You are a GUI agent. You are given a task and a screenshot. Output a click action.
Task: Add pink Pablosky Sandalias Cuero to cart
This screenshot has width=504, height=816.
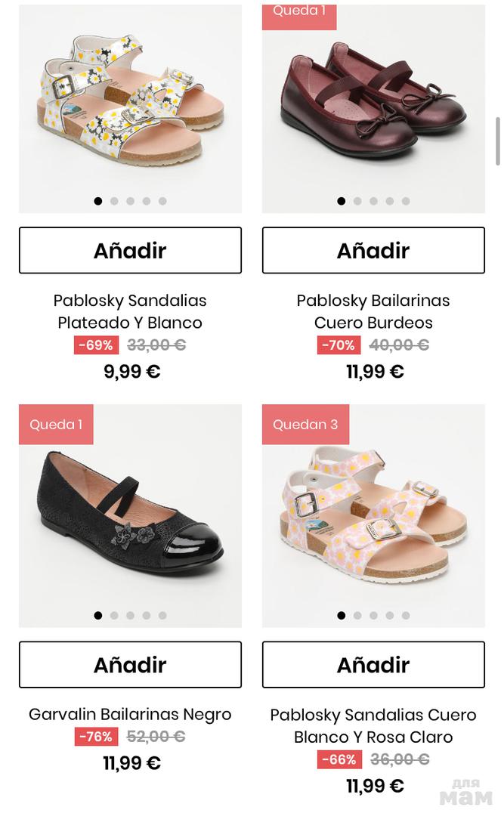(x=373, y=665)
